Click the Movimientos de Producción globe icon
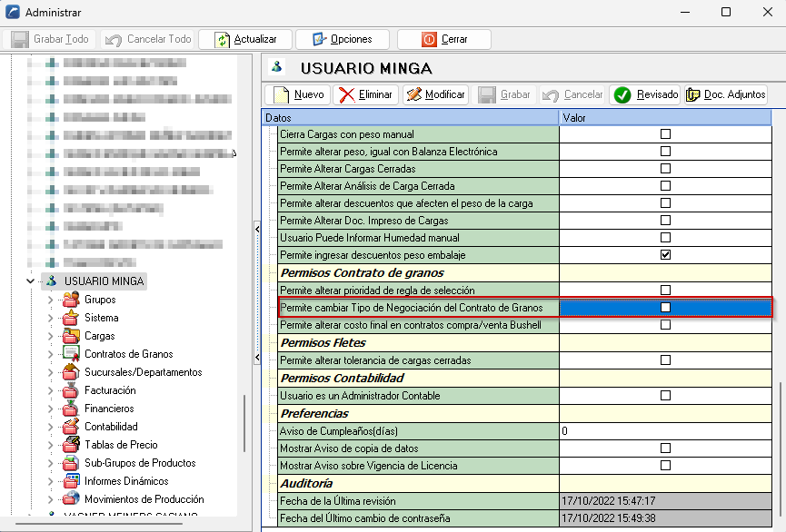 tap(71, 499)
